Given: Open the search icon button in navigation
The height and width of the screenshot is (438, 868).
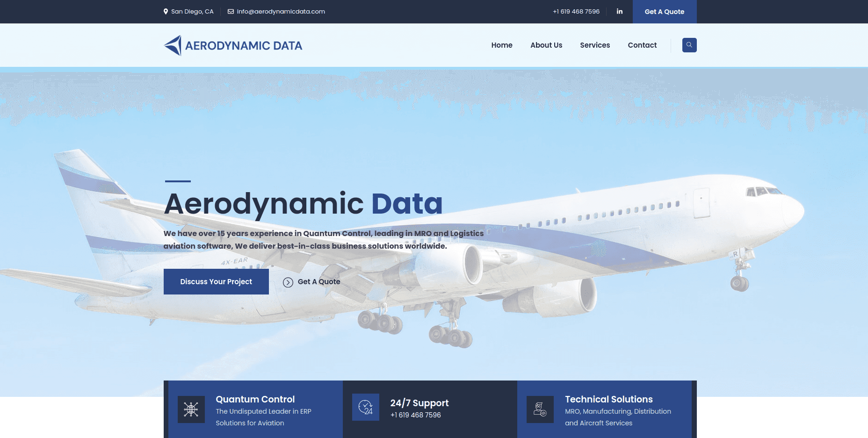Looking at the screenshot, I should click(689, 45).
